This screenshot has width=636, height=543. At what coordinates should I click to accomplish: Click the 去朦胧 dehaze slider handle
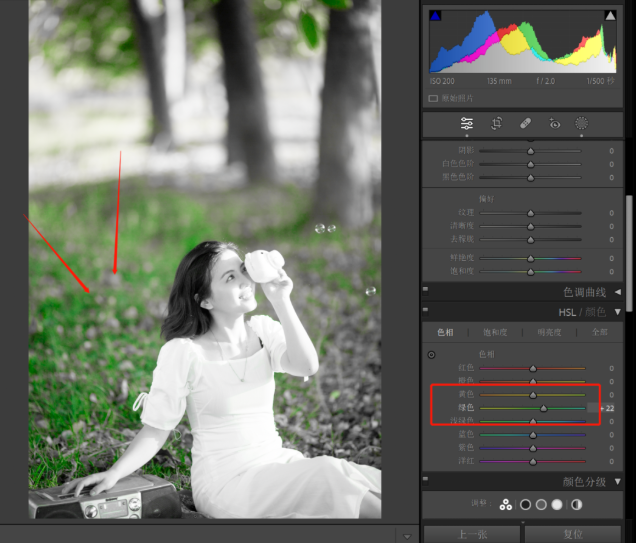[531, 240]
